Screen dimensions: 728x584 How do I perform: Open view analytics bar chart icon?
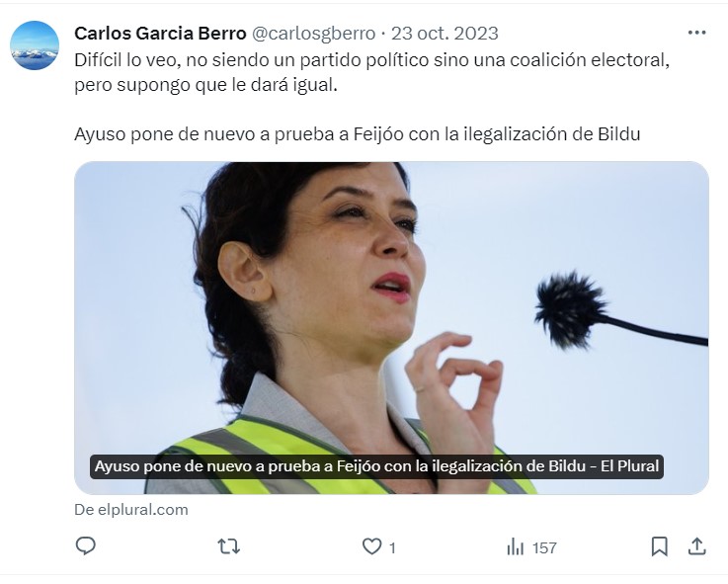[515, 546]
